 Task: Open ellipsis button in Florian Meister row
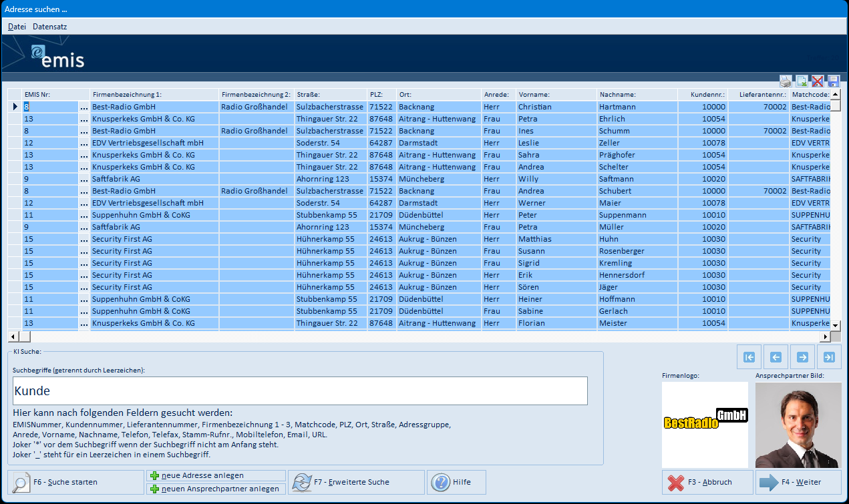click(x=83, y=323)
